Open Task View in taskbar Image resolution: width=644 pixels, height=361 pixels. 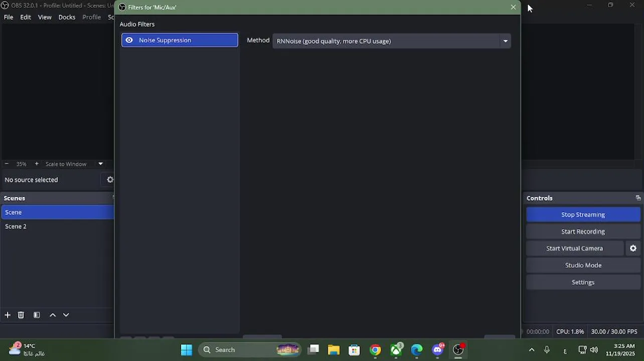(313, 350)
